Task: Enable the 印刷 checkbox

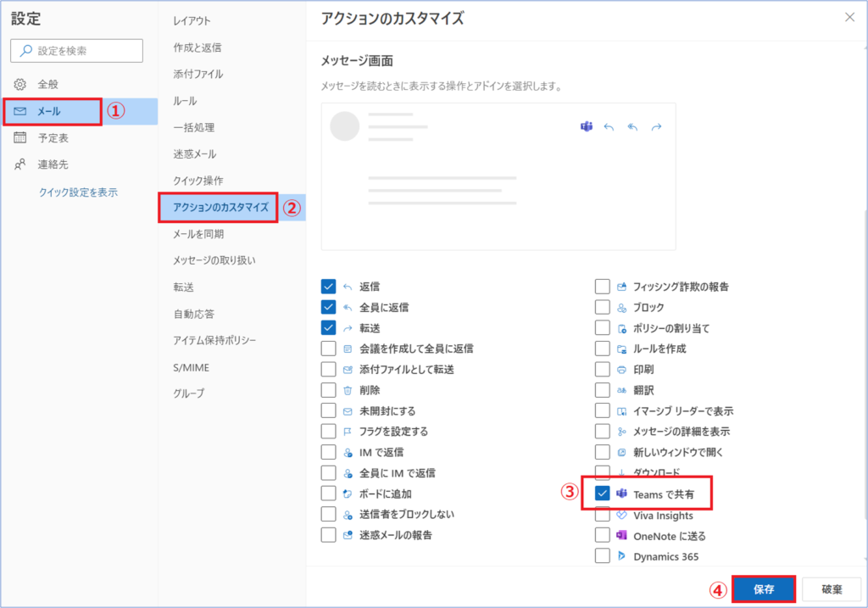Action: 603,370
